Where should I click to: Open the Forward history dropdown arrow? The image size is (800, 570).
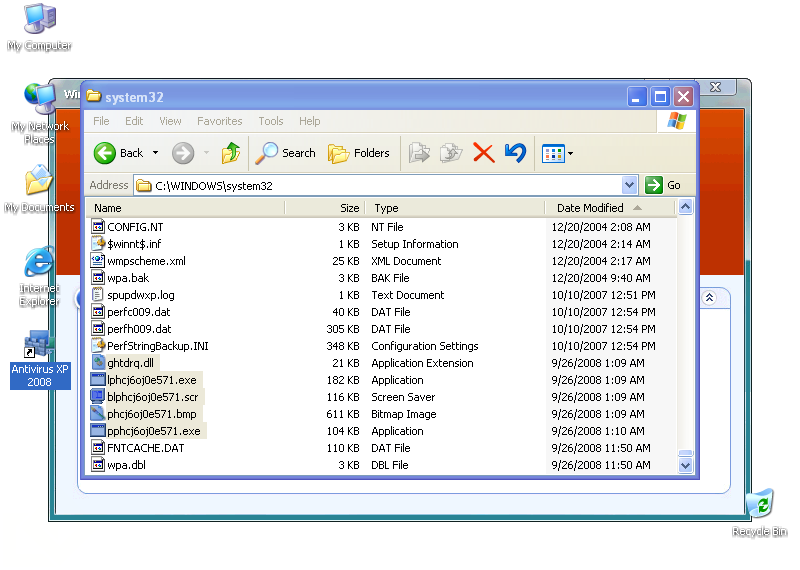[x=206, y=153]
